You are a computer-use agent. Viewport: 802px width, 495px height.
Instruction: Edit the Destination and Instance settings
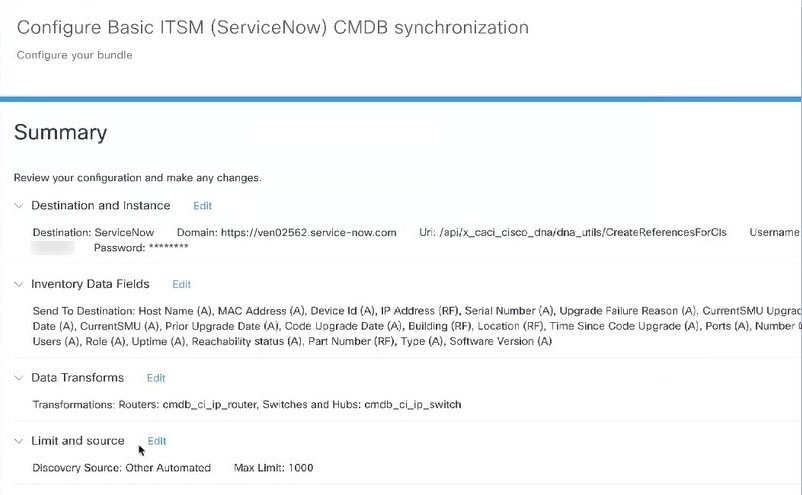click(203, 206)
